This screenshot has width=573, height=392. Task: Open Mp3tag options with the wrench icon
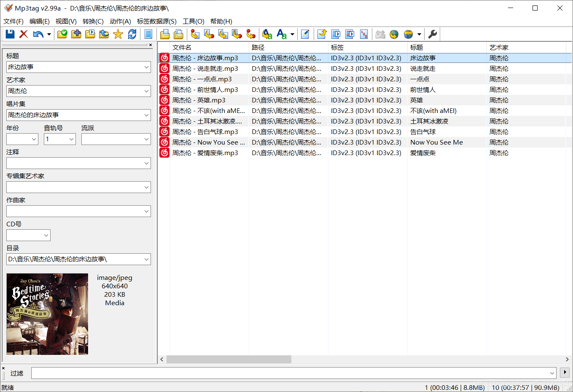[433, 34]
